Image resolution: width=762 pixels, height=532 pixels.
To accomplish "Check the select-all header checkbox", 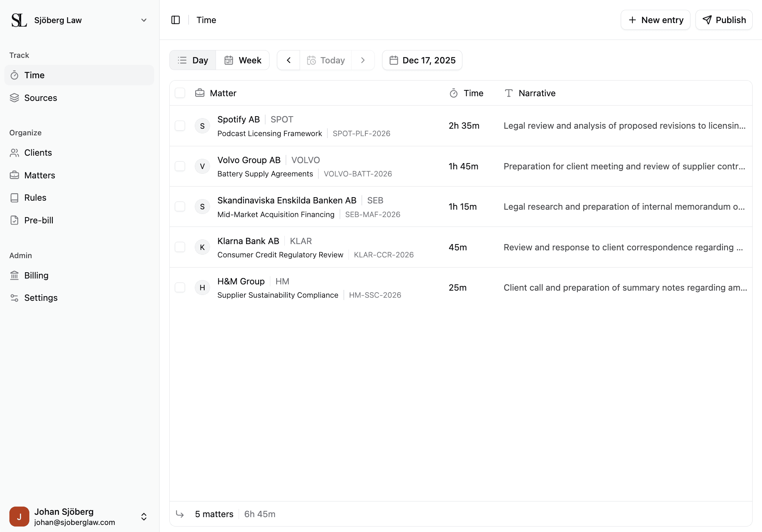I will click(180, 93).
